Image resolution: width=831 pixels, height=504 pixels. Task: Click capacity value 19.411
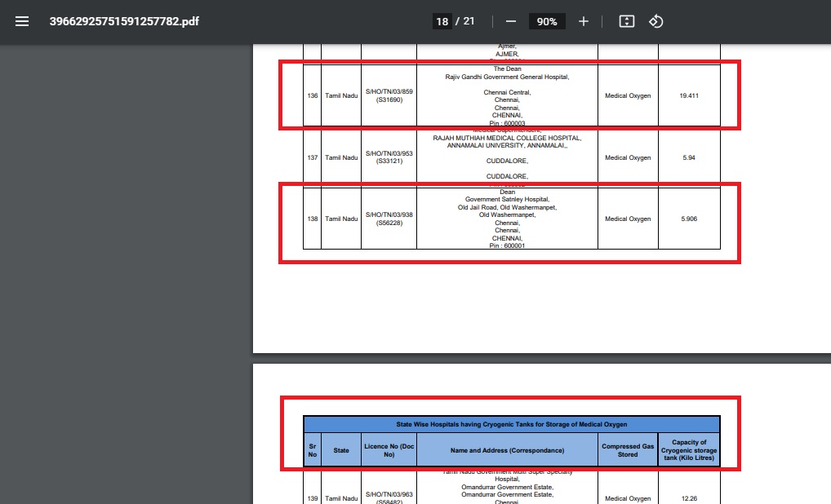[689, 95]
